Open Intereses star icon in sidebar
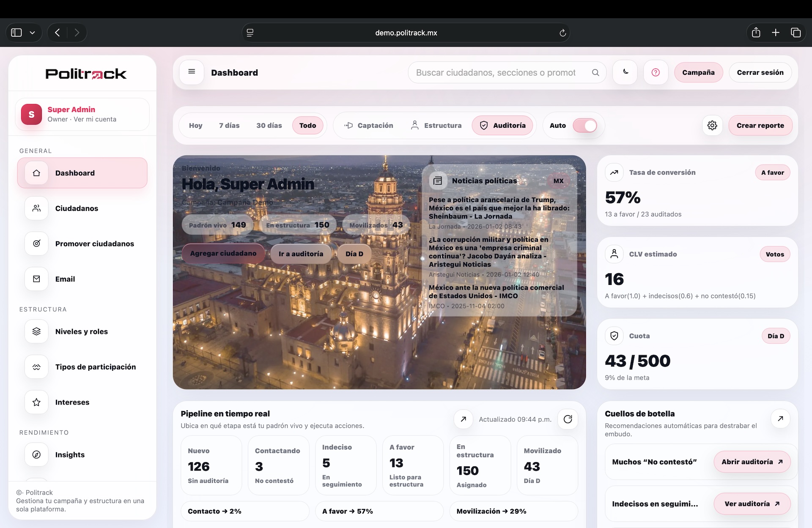 (x=37, y=402)
